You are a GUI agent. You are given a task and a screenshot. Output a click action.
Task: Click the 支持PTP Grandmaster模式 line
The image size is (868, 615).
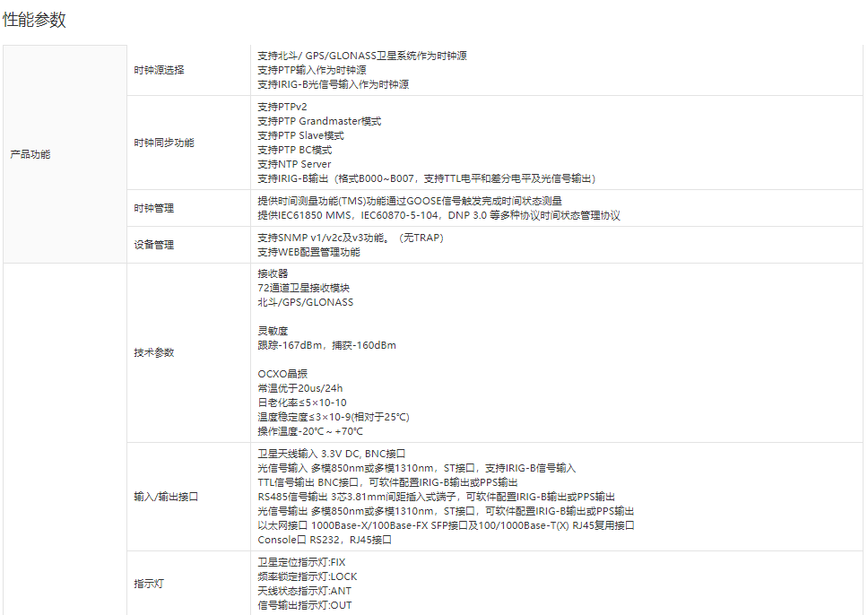(x=318, y=121)
